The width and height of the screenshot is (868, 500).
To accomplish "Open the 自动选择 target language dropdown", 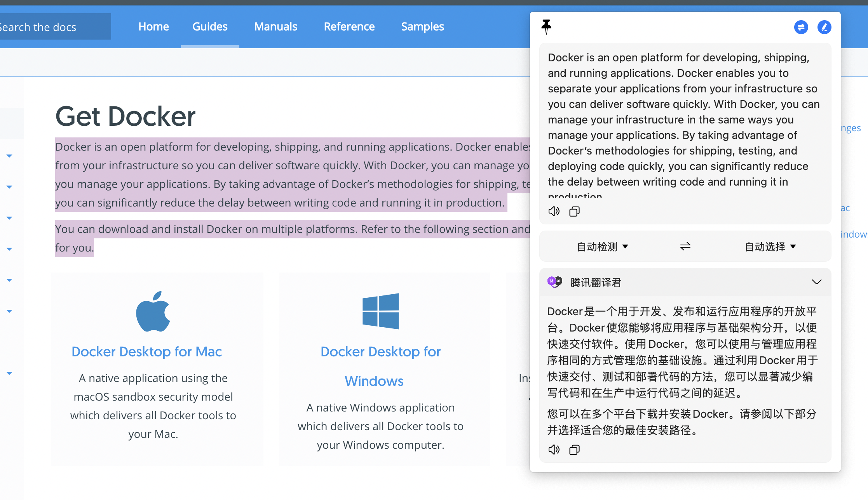I will (770, 247).
